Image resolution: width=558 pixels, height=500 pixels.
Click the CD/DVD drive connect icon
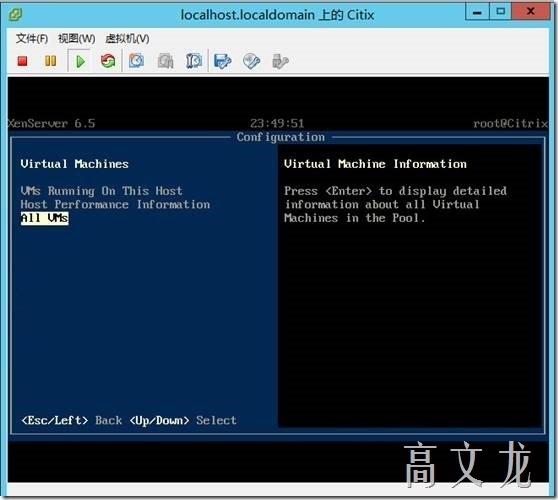251,61
